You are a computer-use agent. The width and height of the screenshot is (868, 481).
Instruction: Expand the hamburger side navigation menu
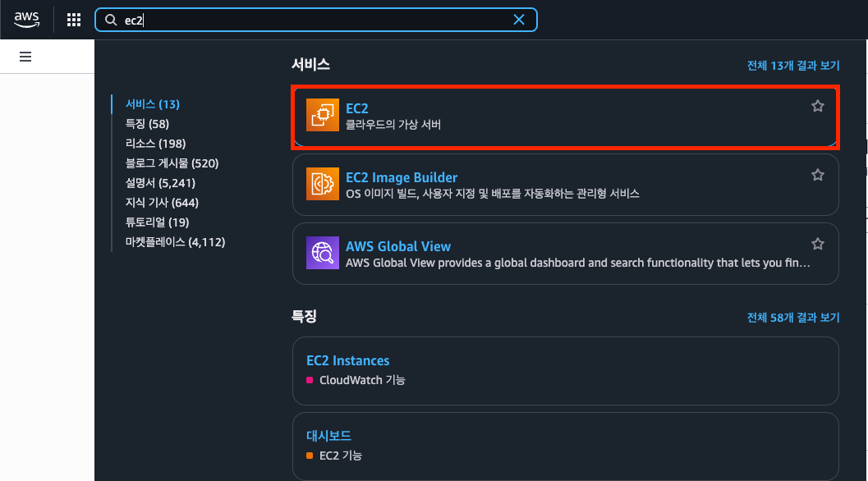coord(25,57)
